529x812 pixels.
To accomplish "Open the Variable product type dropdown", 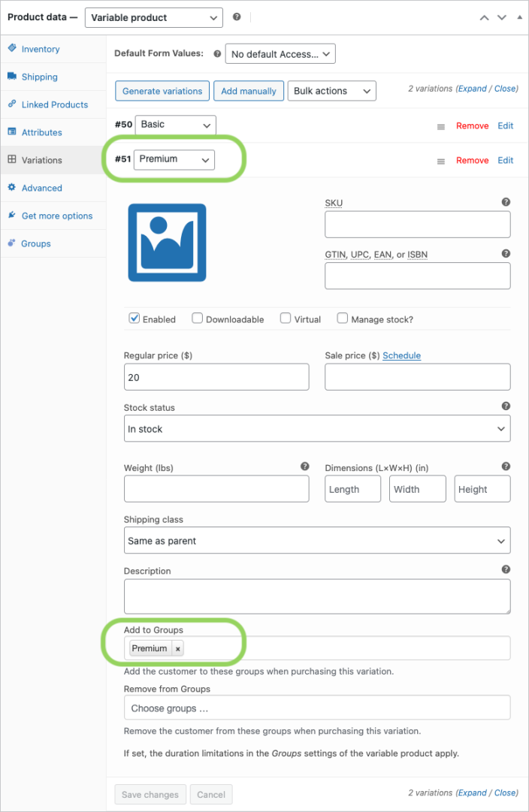I will 154,17.
